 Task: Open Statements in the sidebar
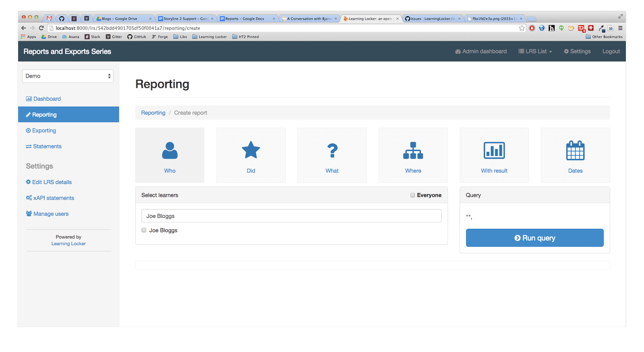pos(44,146)
